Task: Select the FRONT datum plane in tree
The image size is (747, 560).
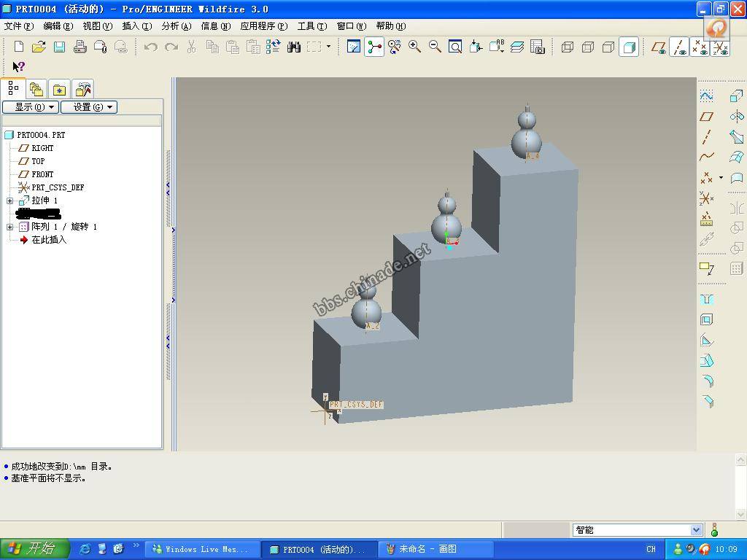Action: (42, 174)
